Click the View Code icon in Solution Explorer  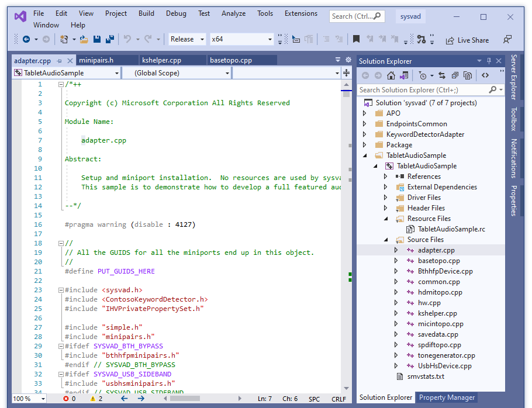pos(485,75)
